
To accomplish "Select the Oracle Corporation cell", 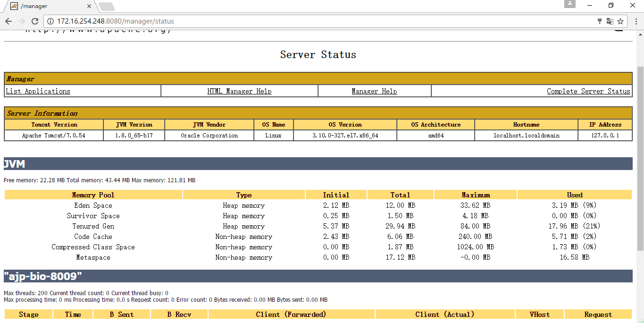I will click(209, 136).
